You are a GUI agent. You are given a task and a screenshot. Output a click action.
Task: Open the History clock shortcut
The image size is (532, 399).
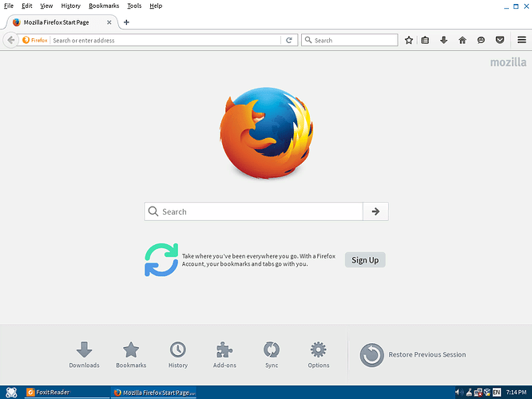[x=178, y=354]
